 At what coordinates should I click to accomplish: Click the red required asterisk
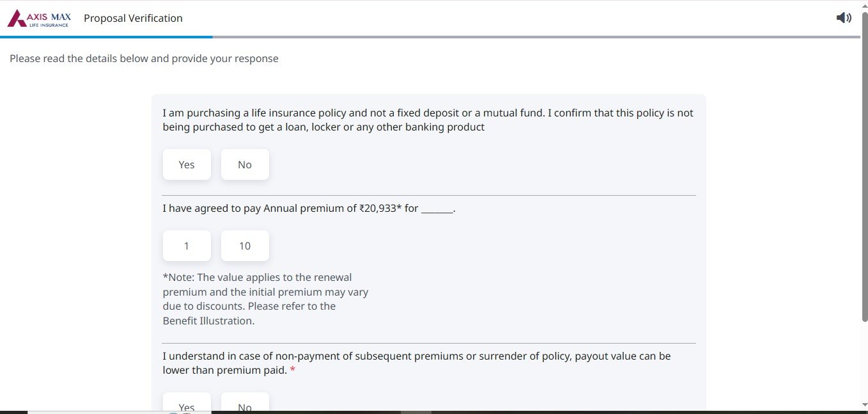(x=293, y=370)
